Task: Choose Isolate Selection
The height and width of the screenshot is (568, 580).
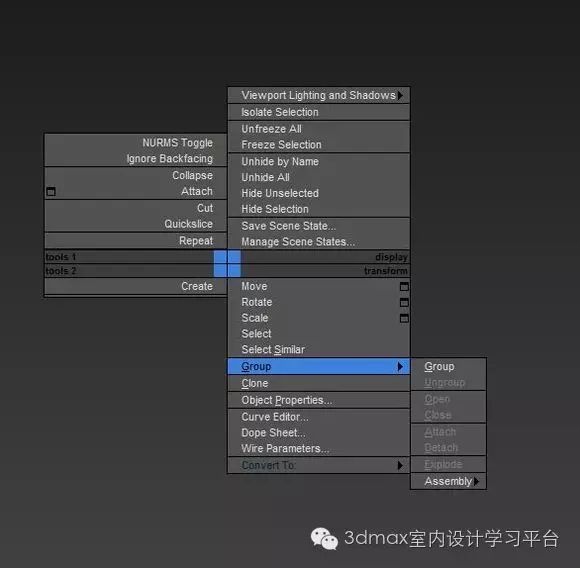Action: click(x=318, y=112)
